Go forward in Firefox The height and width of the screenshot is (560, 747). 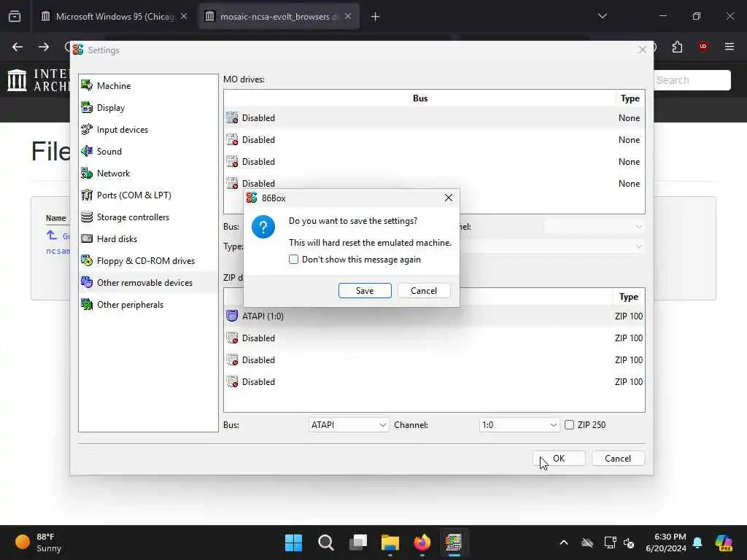[44, 47]
